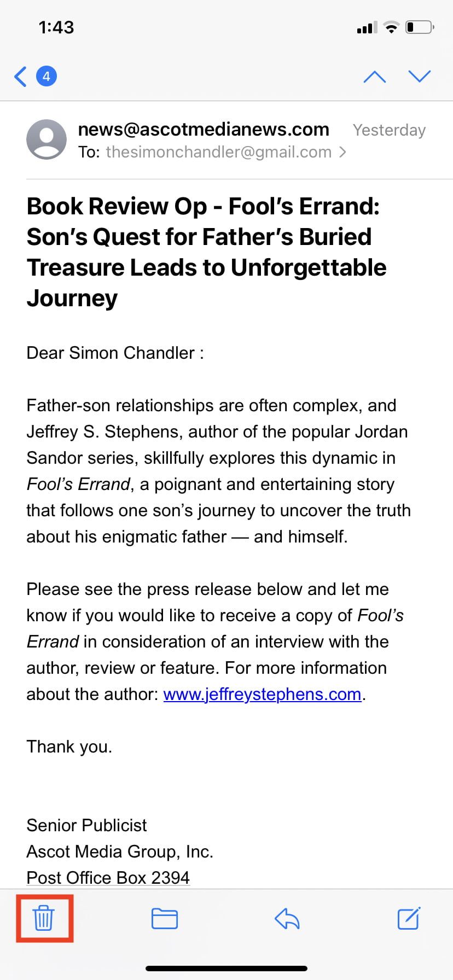This screenshot has width=453, height=980.
Task: Go back using the left chevron
Action: click(21, 77)
